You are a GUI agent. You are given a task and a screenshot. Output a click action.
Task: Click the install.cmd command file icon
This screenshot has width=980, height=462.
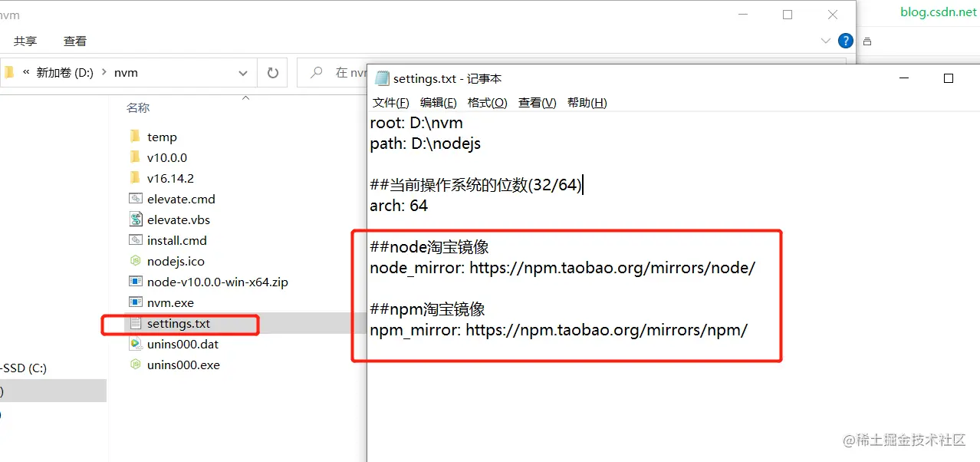coord(133,239)
